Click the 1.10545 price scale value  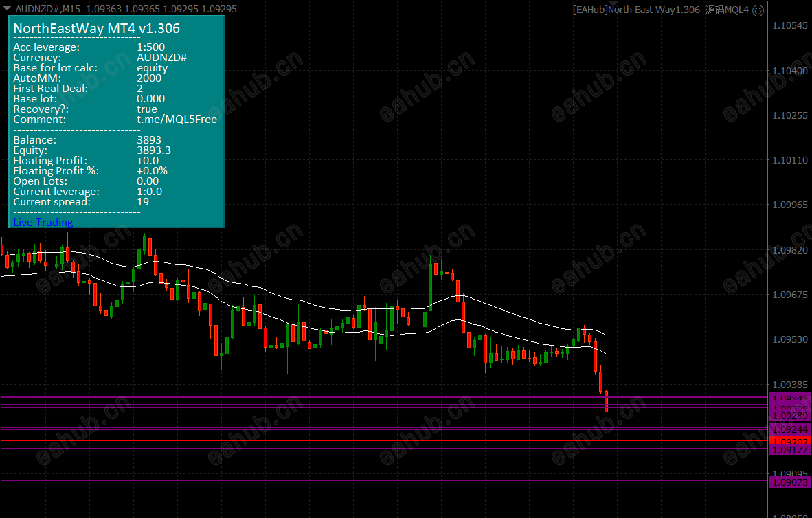point(790,26)
